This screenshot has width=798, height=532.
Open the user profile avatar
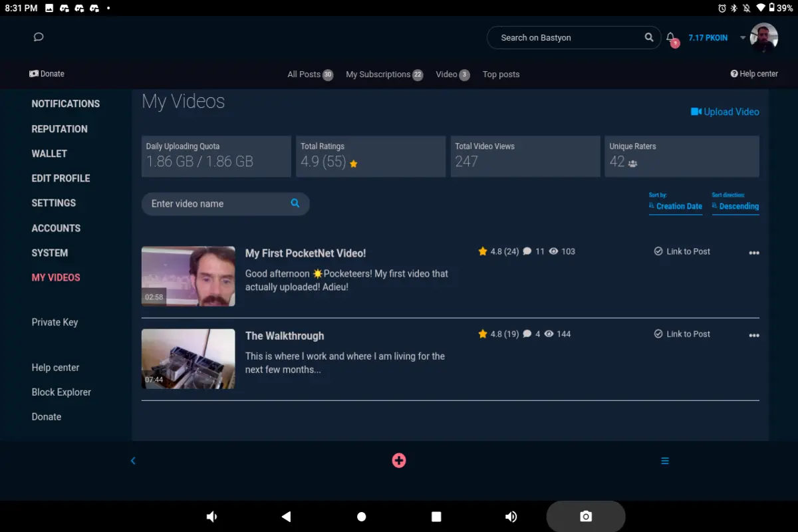(764, 38)
